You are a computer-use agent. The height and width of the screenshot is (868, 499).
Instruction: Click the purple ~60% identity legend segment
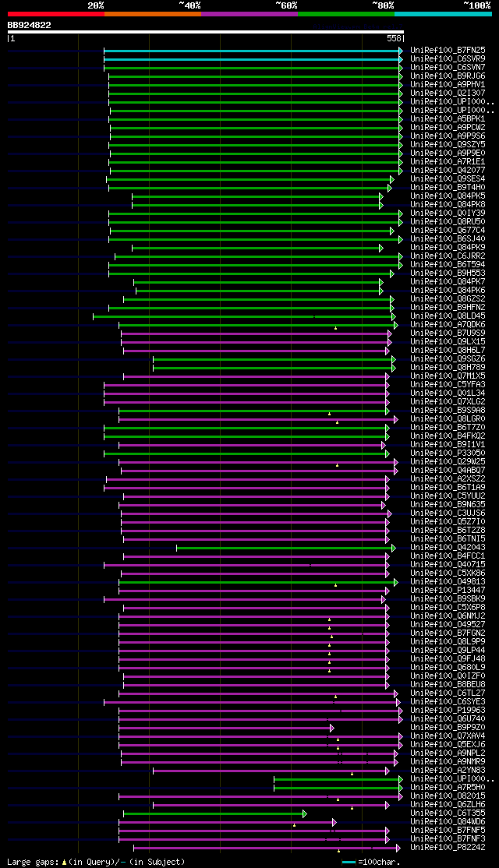249,13
